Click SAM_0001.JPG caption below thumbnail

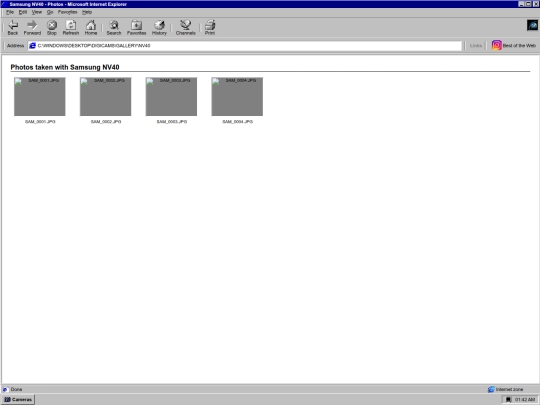pos(40,122)
